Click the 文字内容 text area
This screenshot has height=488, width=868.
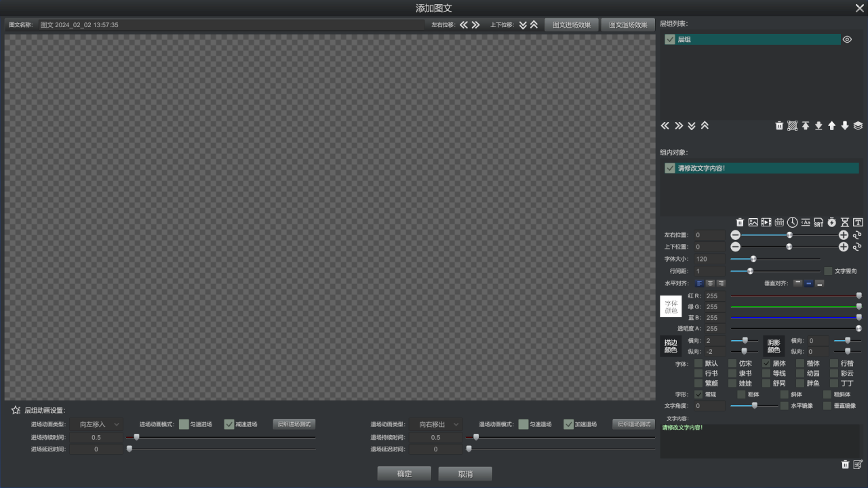click(x=760, y=441)
